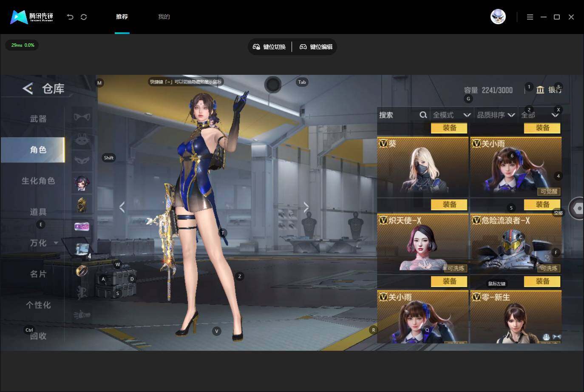Select the purple card category icon
The image size is (584, 392).
pyautogui.click(x=82, y=227)
